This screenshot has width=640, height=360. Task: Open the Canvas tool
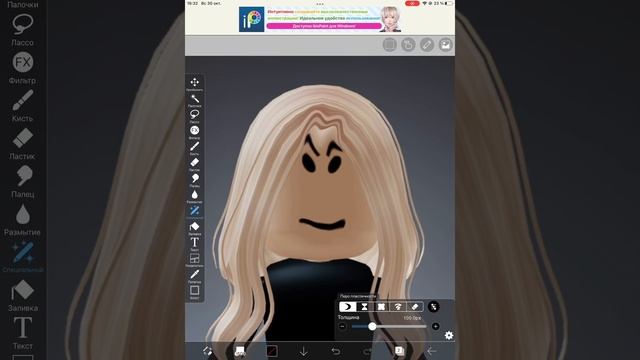(x=195, y=291)
